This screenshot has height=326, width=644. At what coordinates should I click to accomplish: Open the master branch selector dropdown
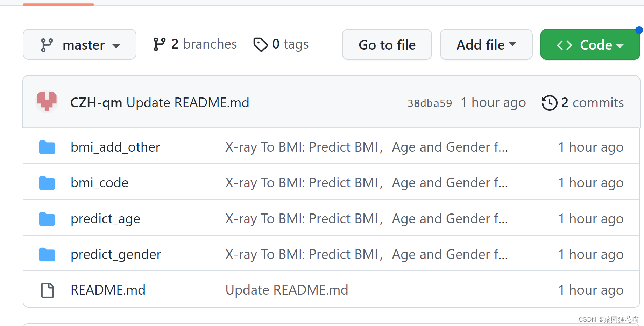(x=79, y=44)
